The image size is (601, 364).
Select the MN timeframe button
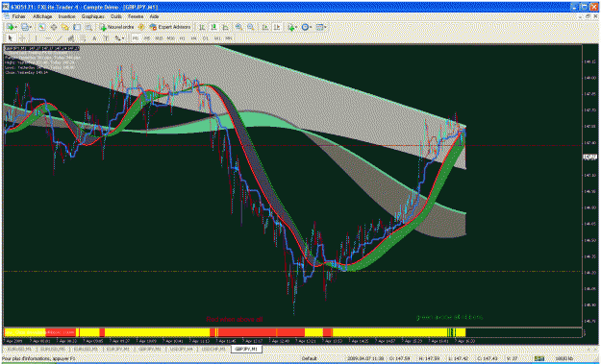(229, 37)
